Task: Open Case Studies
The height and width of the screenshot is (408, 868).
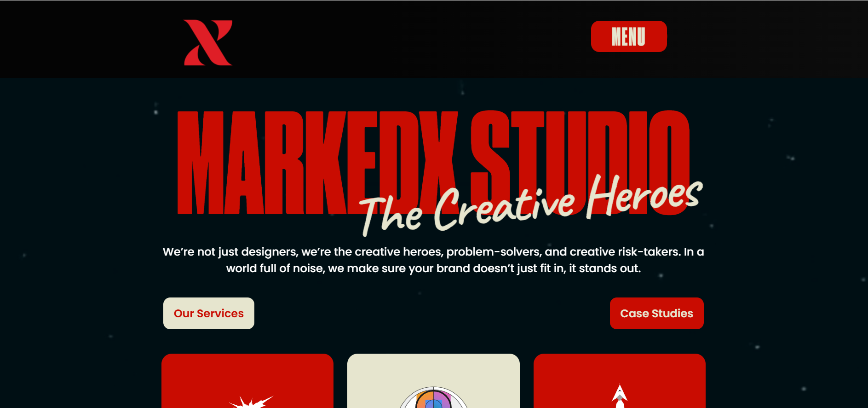Action: click(x=656, y=313)
